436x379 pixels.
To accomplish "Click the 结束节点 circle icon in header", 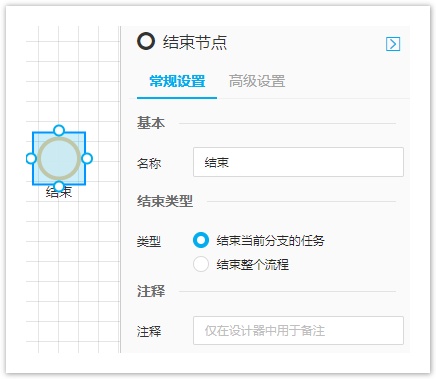I will click(146, 42).
